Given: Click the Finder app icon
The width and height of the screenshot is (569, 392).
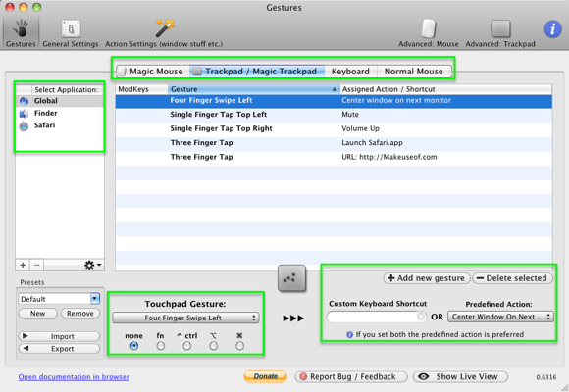Looking at the screenshot, I should [24, 114].
